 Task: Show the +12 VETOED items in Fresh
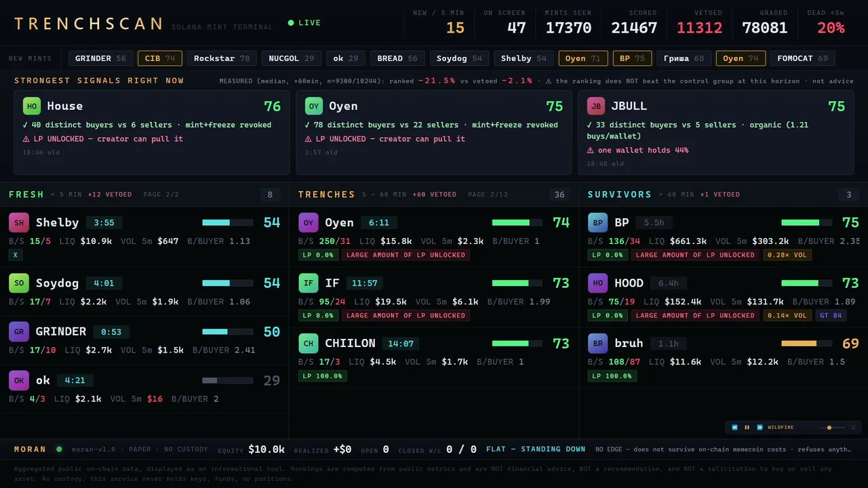(110, 195)
